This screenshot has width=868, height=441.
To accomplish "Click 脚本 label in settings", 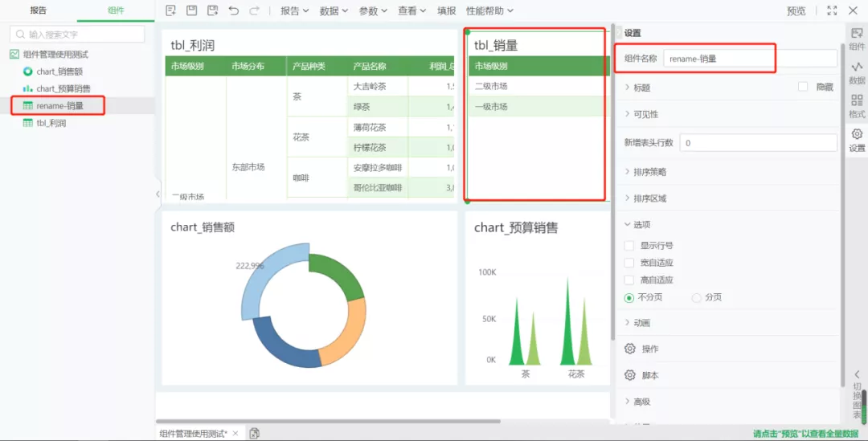I will pos(650,375).
